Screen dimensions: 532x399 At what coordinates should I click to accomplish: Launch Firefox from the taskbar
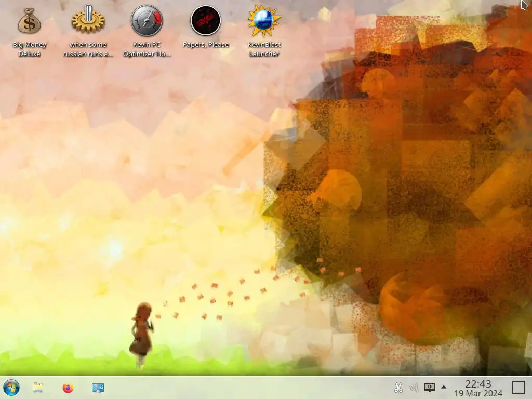click(68, 388)
